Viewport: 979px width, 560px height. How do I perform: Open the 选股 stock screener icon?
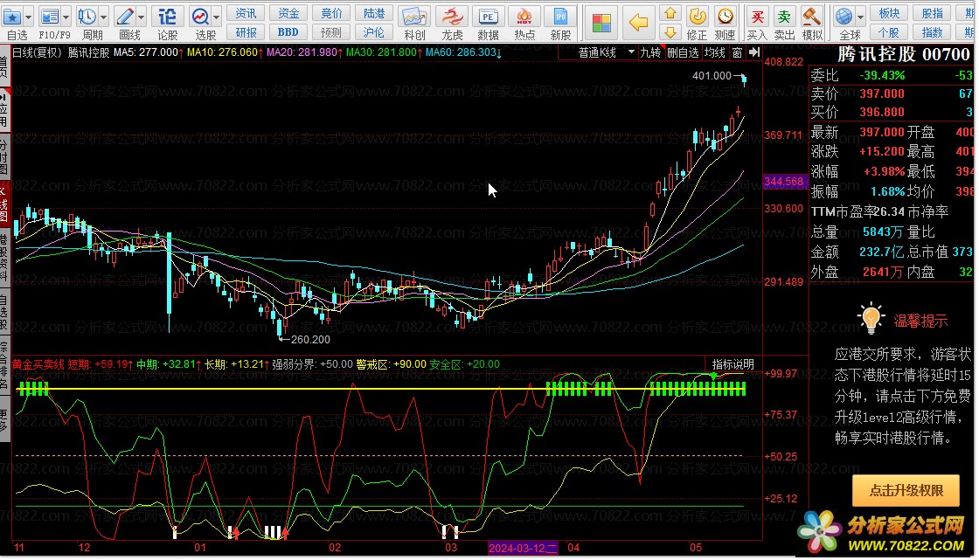click(200, 17)
